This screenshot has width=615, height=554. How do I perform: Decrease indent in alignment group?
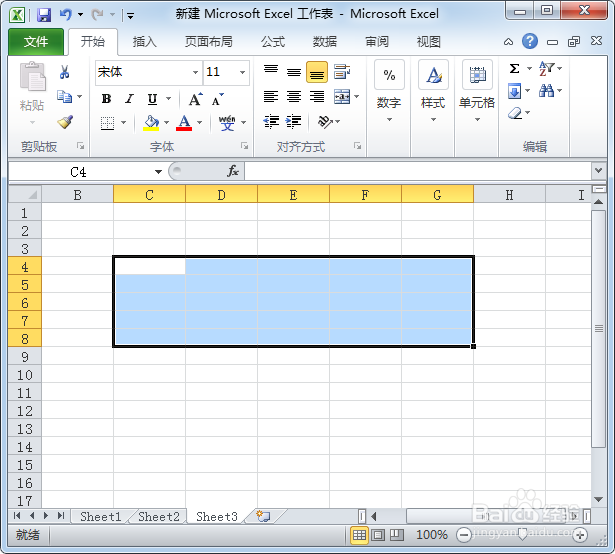271,122
